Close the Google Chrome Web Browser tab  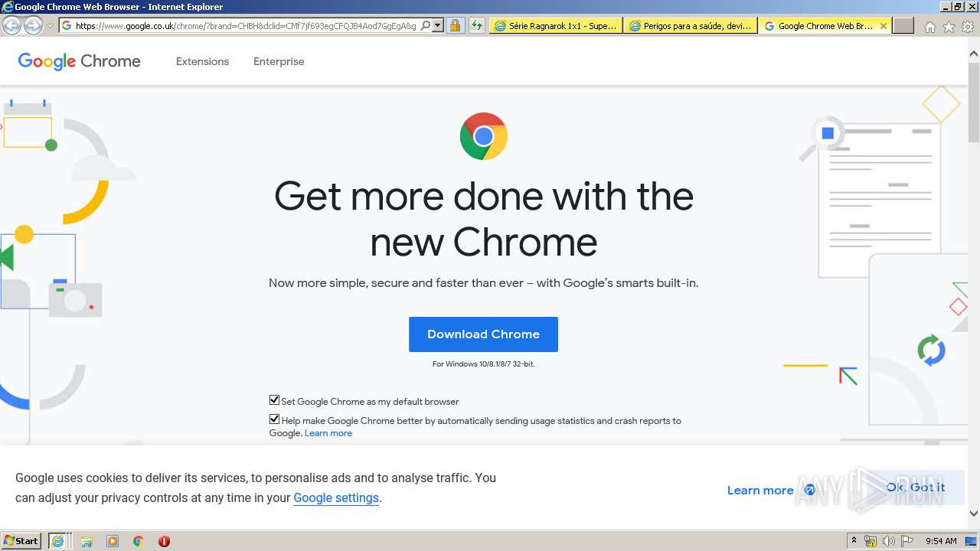click(x=883, y=25)
